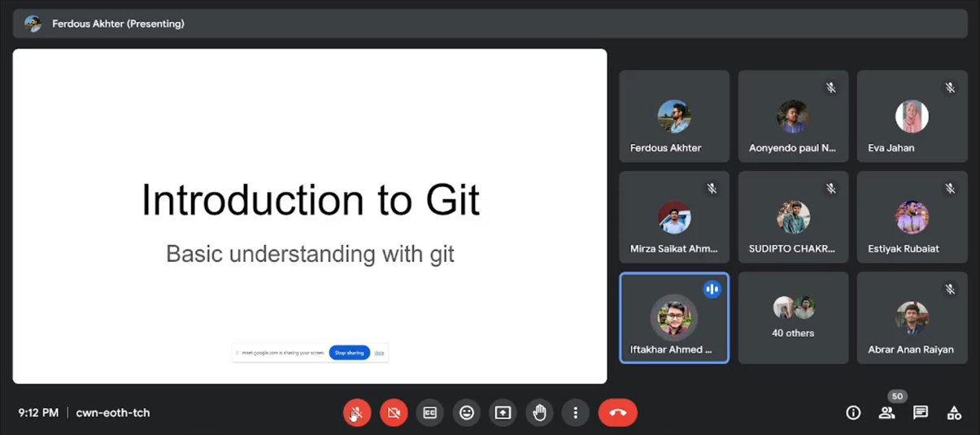This screenshot has height=435, width=980.
Task: Open the activities panel
Action: click(954, 413)
